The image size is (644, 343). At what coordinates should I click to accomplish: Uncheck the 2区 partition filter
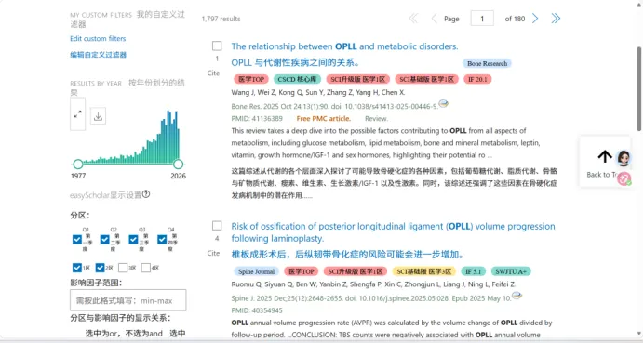click(x=100, y=268)
